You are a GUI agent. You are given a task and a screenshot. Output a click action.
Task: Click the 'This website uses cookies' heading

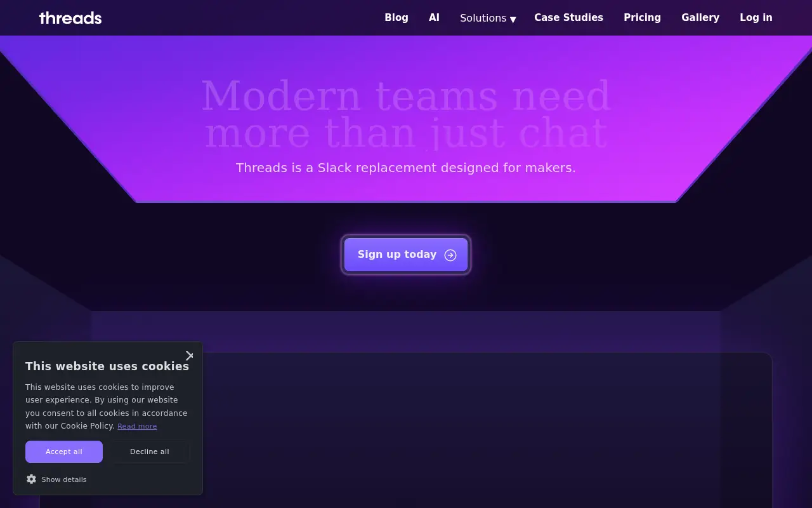click(x=107, y=366)
